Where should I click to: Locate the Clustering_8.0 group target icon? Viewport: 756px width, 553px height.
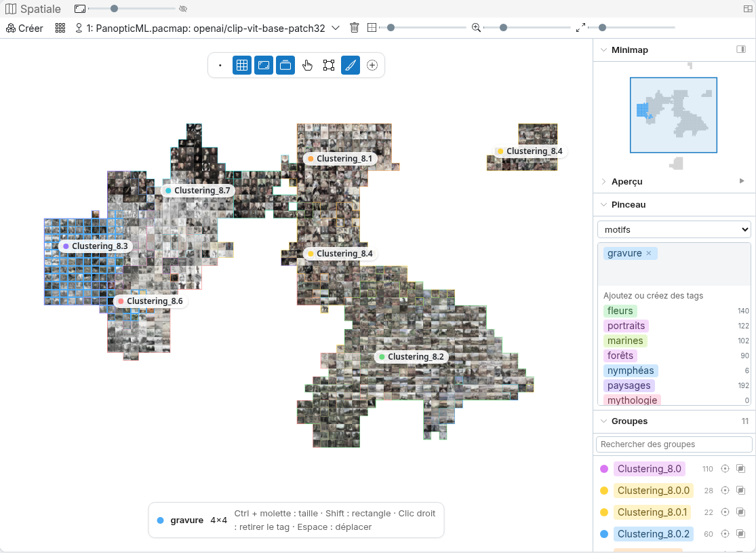point(725,469)
